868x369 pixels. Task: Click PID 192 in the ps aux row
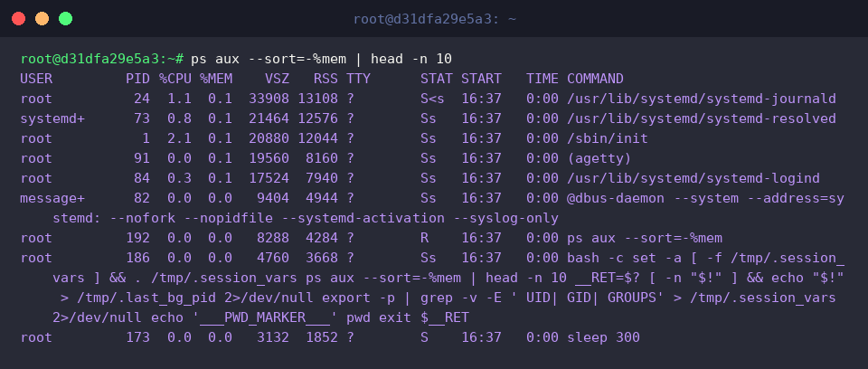[137, 238]
